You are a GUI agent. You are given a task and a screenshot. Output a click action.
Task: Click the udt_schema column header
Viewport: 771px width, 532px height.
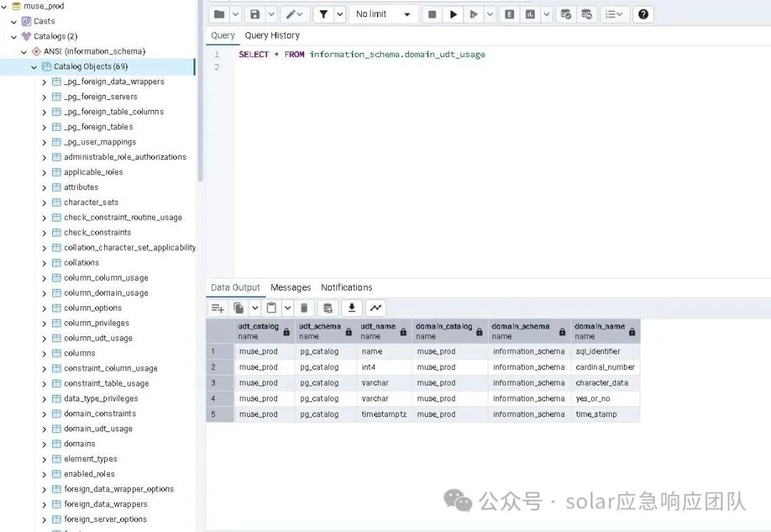(325, 331)
